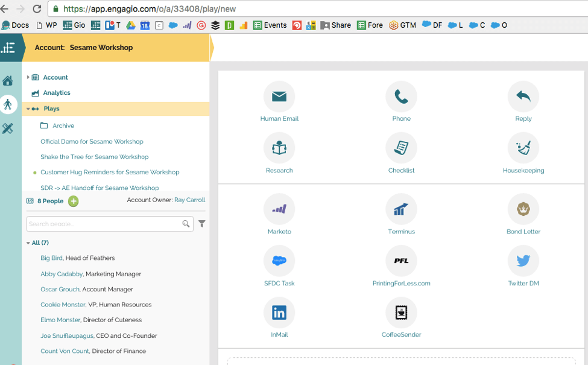The width and height of the screenshot is (588, 365).
Task: Expand the Account tree node
Action: click(x=28, y=77)
